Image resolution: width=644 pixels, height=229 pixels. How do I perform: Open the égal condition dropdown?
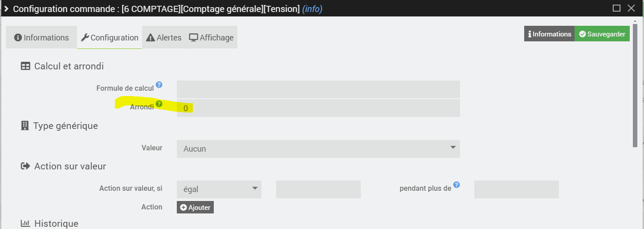pyautogui.click(x=219, y=189)
